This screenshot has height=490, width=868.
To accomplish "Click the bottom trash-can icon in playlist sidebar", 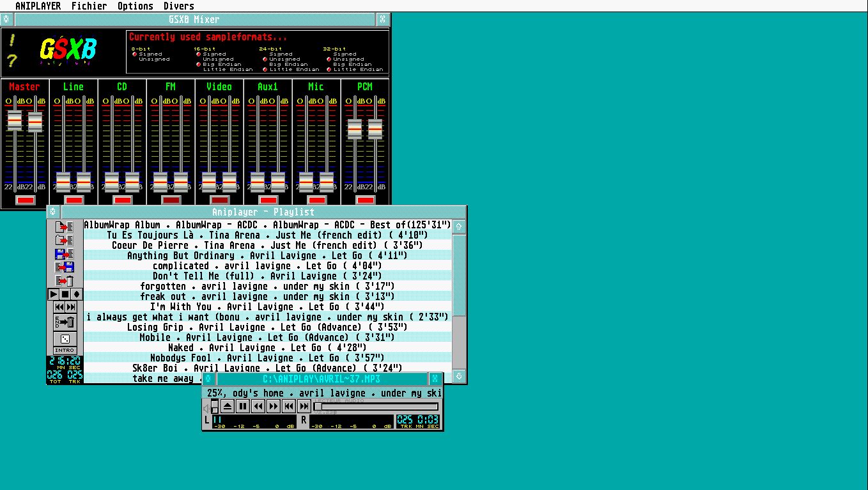I will [x=65, y=322].
